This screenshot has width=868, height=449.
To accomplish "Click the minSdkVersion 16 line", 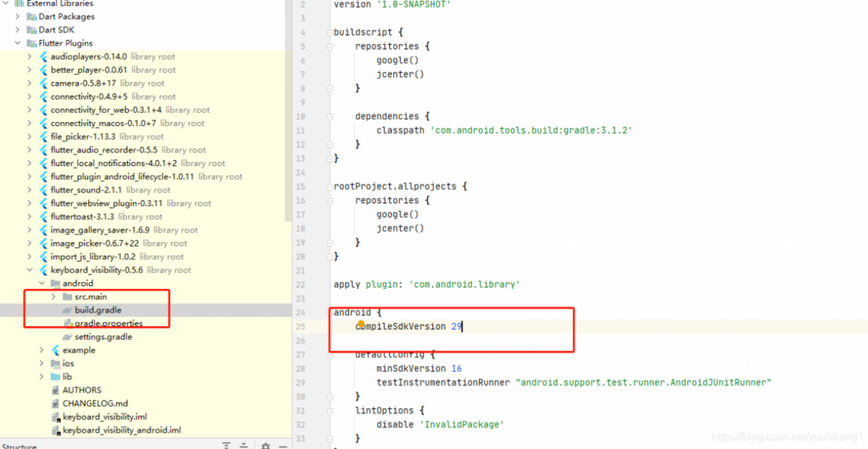I will click(x=419, y=369).
